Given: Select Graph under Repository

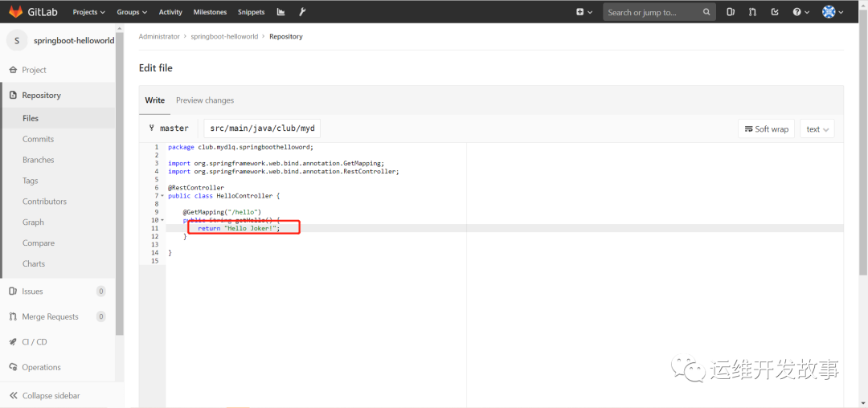Looking at the screenshot, I should click(33, 222).
